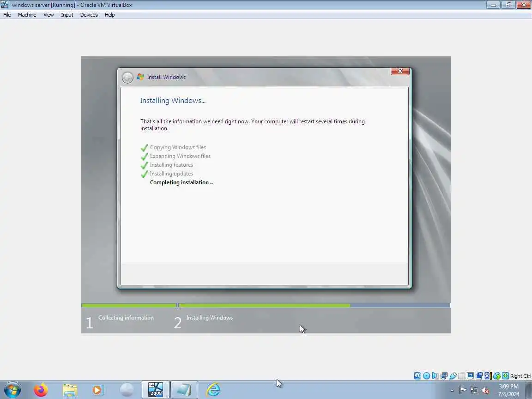Click the 'Installing updates' step text

(171, 174)
